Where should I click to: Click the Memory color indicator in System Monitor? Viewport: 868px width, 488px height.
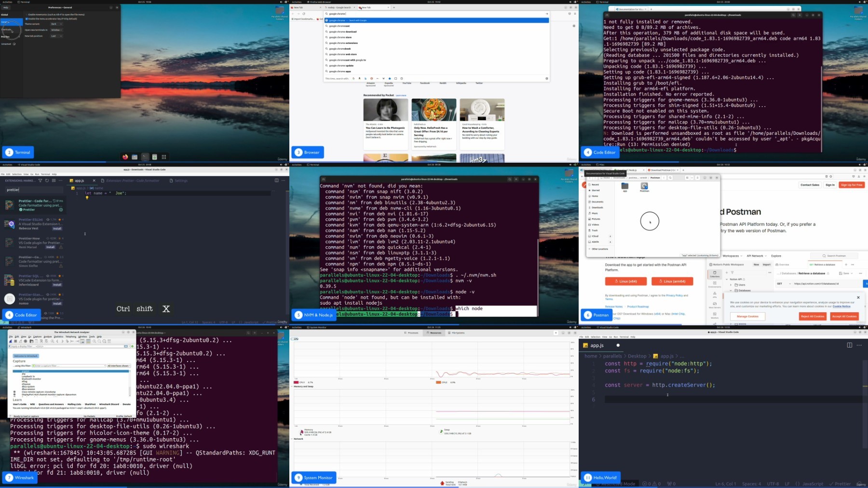click(x=301, y=432)
